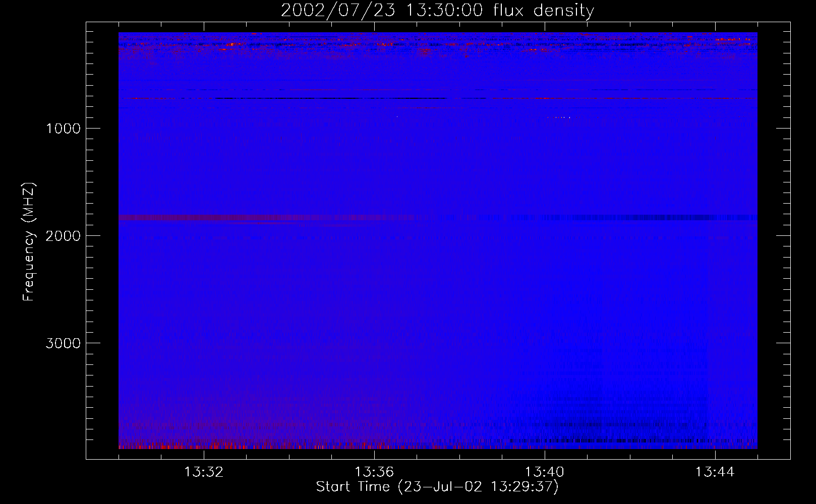Screen dimensions: 816x504
Task: Click the 13:36 time tick label
Action: [374, 472]
